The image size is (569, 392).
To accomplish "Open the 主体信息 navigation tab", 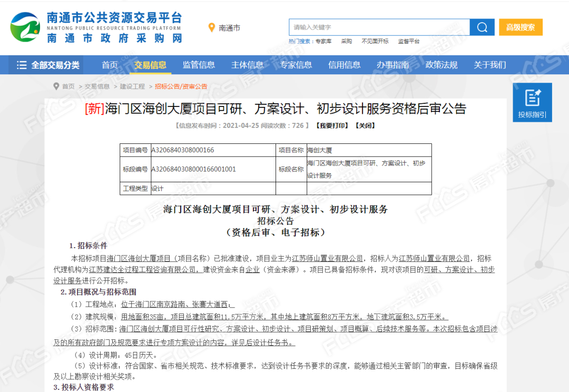I will point(248,65).
